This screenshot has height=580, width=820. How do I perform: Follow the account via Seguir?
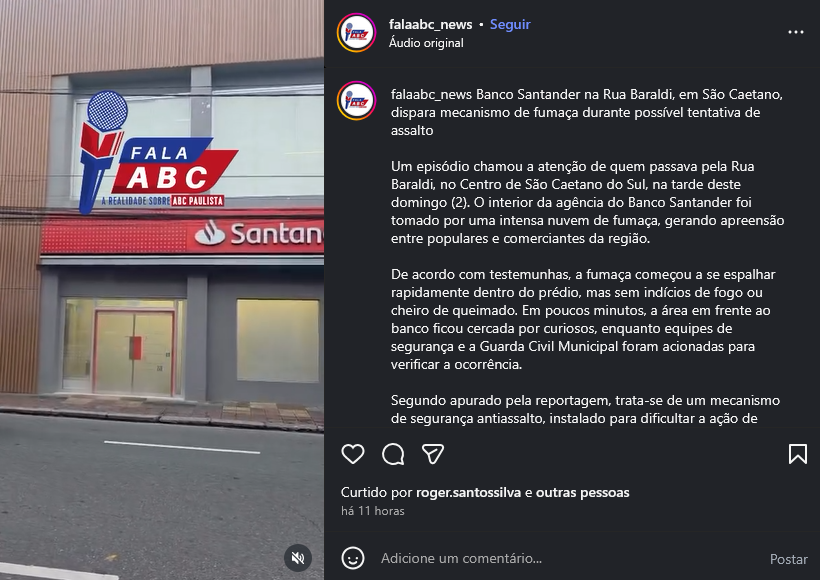510,25
